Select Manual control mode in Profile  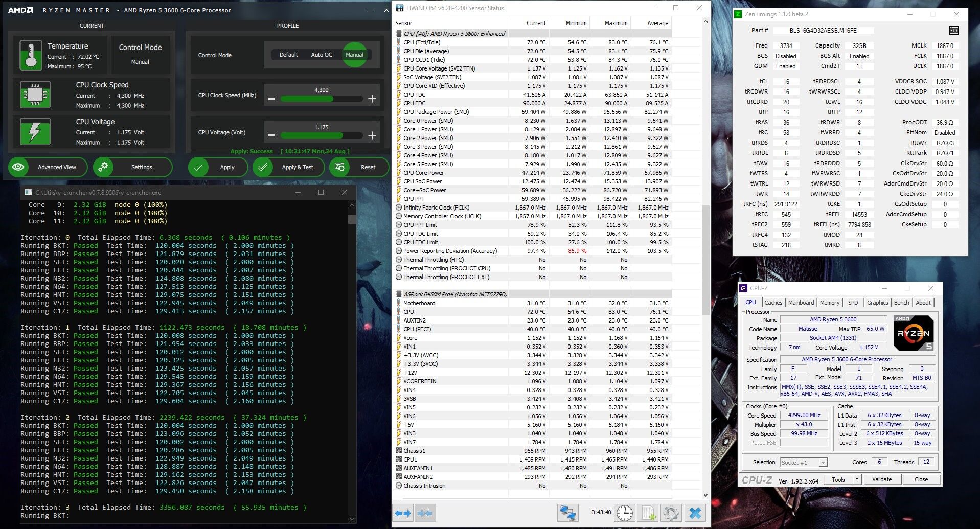click(x=354, y=55)
